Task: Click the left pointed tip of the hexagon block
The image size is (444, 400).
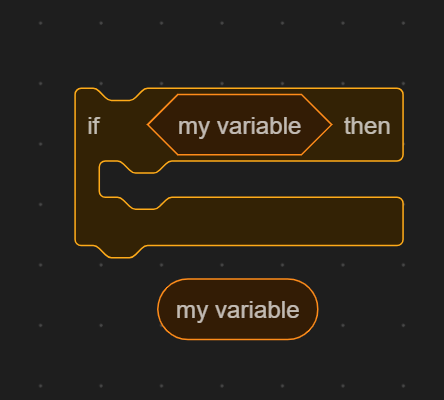Action: pyautogui.click(x=153, y=125)
